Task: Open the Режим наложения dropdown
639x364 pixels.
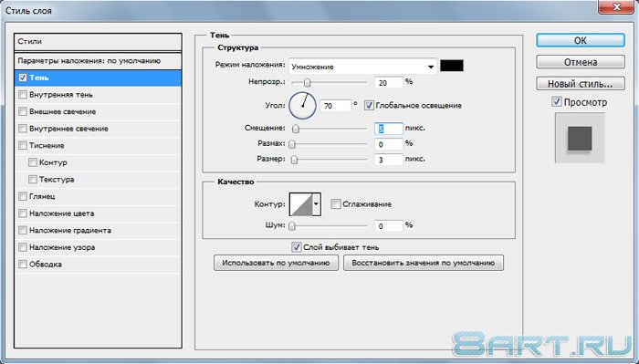Action: click(x=362, y=67)
